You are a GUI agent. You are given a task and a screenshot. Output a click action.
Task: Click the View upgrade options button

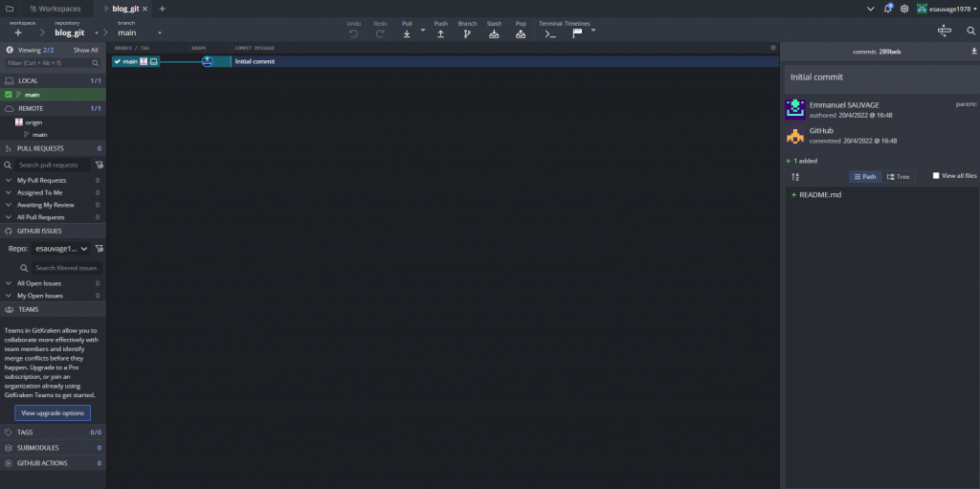click(x=53, y=412)
